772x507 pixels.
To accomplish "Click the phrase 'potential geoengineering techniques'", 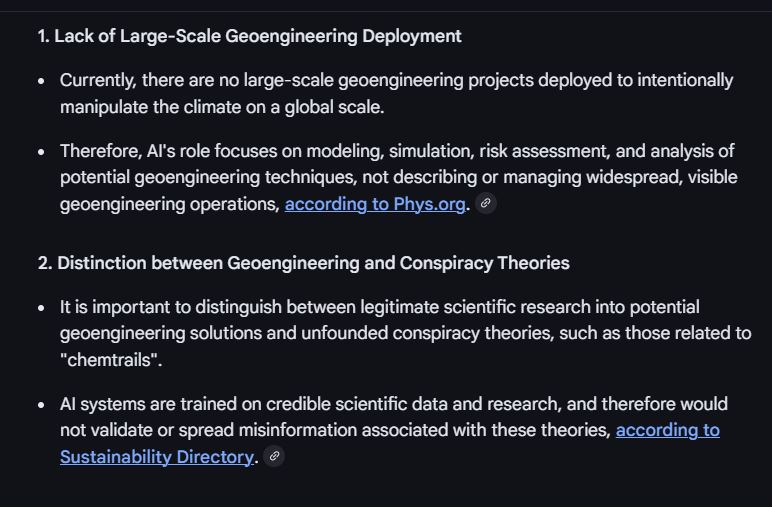I will click(x=208, y=177).
